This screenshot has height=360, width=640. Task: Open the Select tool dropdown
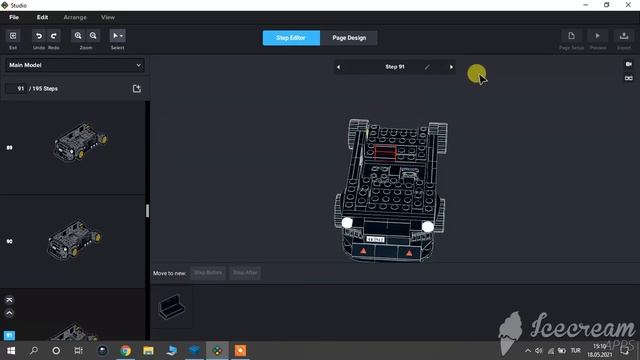[x=118, y=36]
